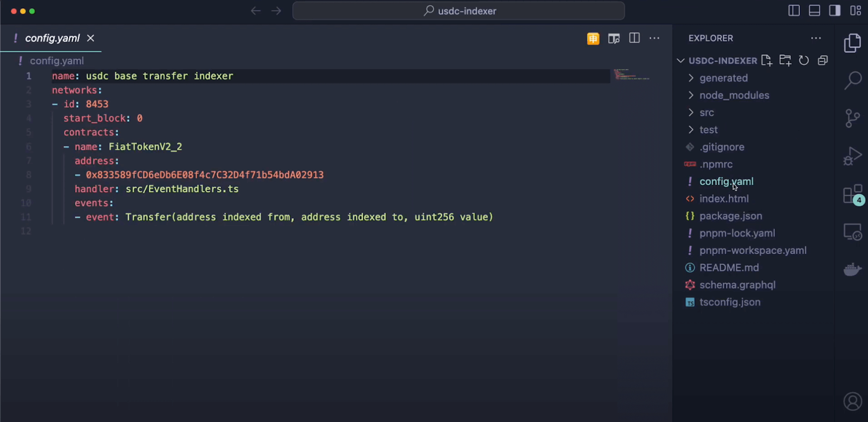Open the Docker extension panel
The image size is (868, 422).
coord(852,269)
